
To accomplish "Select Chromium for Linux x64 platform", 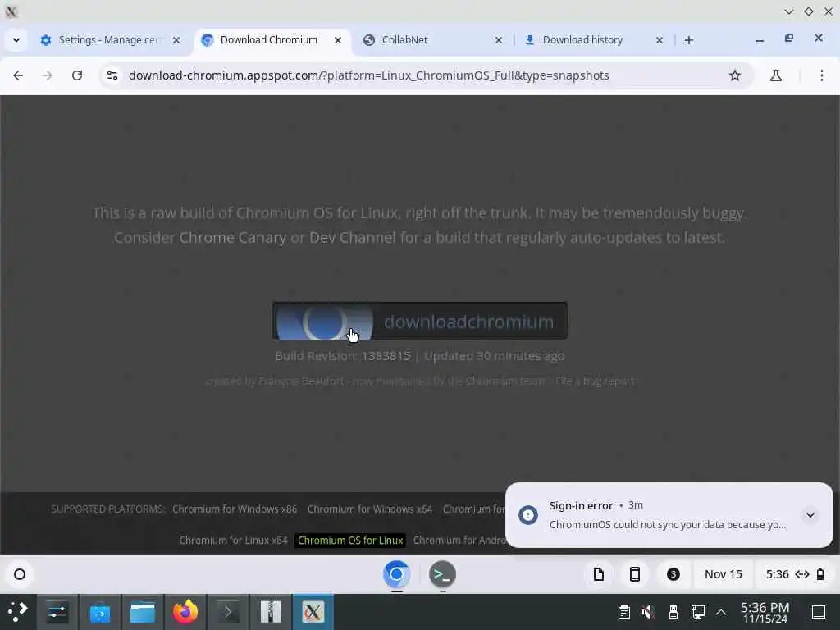I will 233,540.
